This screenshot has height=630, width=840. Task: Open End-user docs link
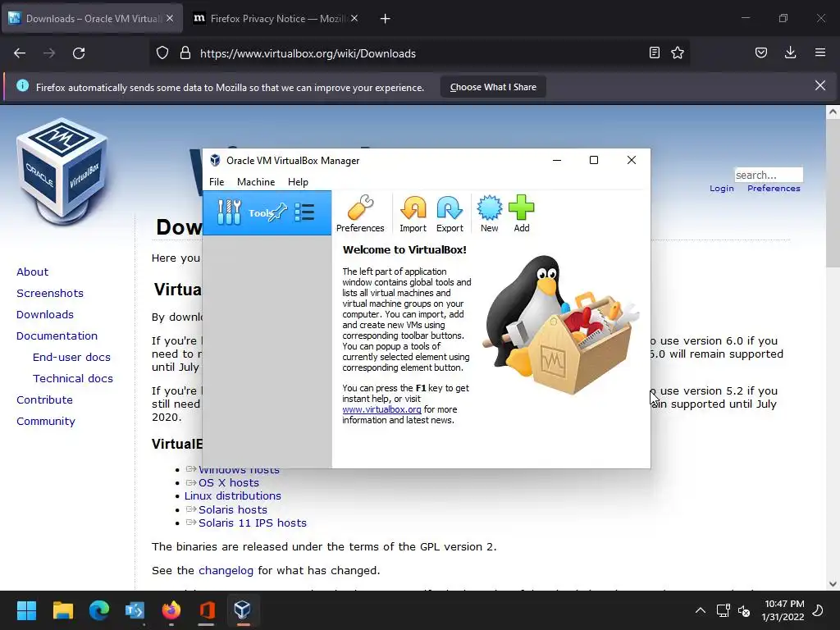tap(72, 358)
